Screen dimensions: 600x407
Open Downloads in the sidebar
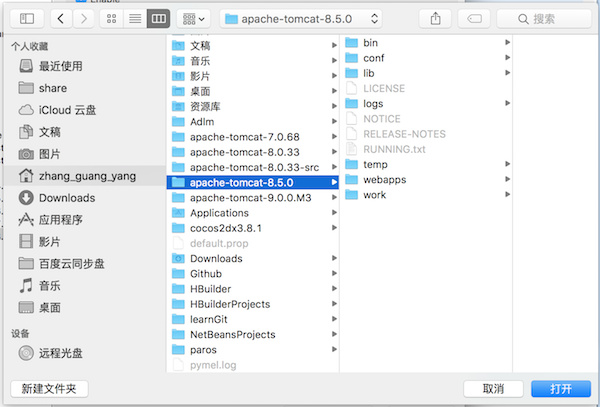pyautogui.click(x=84, y=198)
